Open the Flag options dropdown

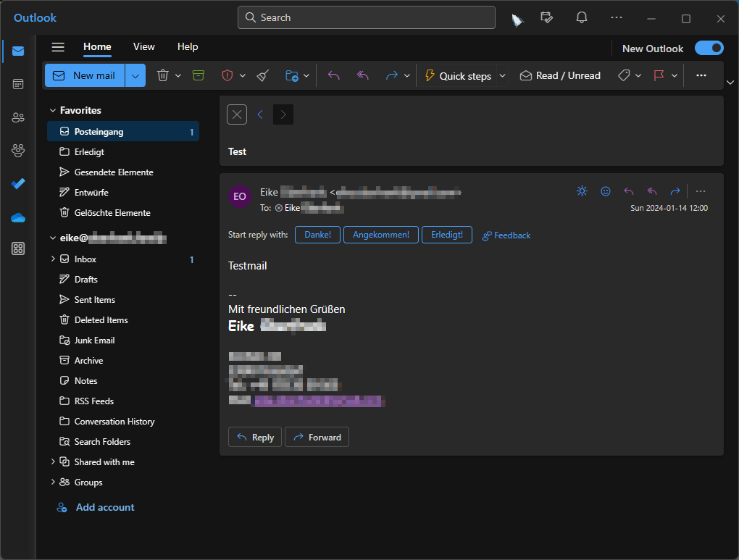point(675,75)
